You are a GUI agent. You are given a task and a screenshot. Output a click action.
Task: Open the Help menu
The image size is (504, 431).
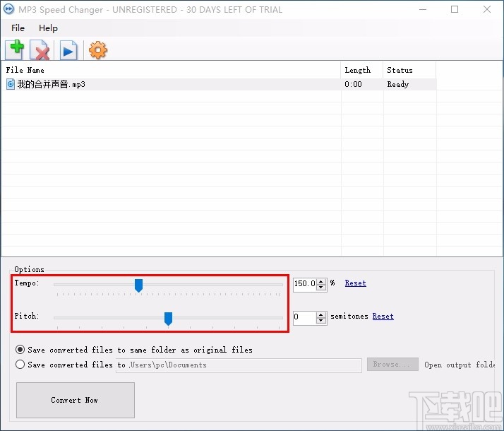pos(48,28)
